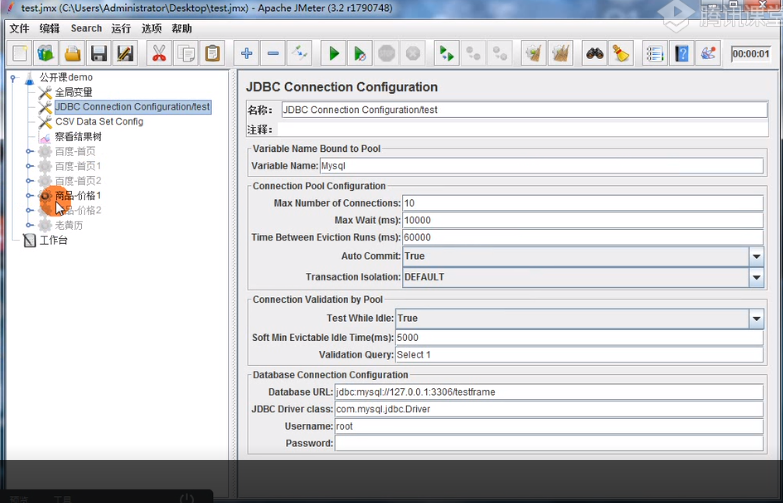Select CSV Data Set Config tree item
This screenshot has width=783, height=503.
(x=99, y=121)
